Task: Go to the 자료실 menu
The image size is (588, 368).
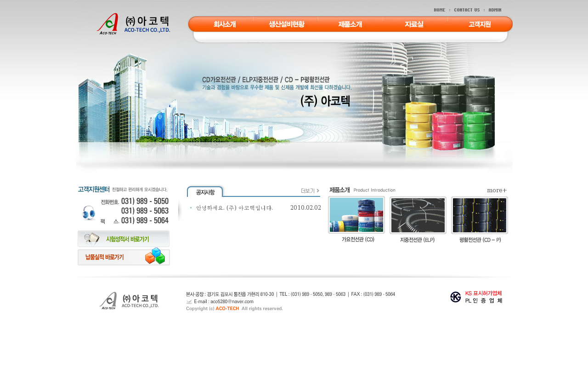Action: [x=414, y=24]
